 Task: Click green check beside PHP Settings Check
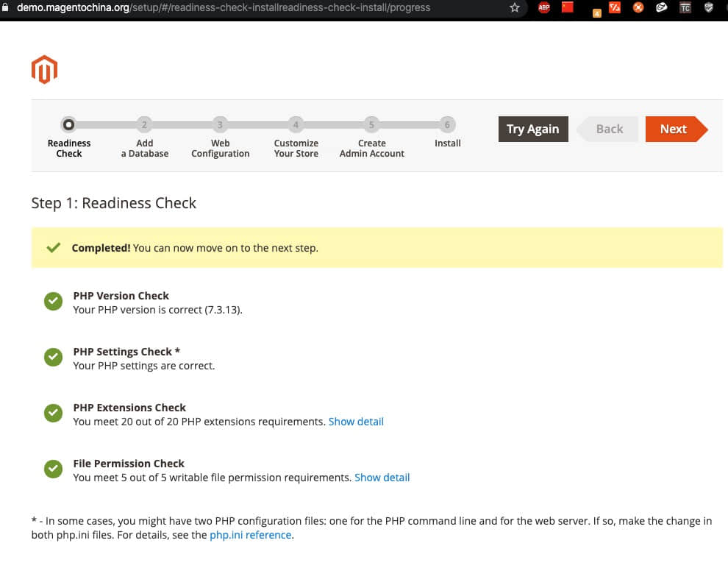click(x=54, y=358)
